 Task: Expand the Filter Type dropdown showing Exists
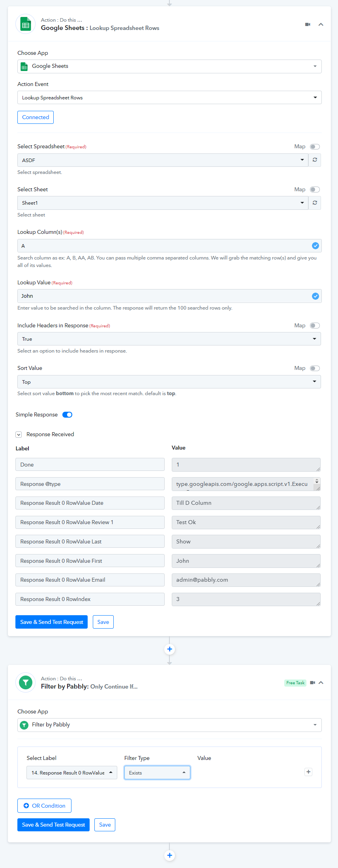[157, 773]
